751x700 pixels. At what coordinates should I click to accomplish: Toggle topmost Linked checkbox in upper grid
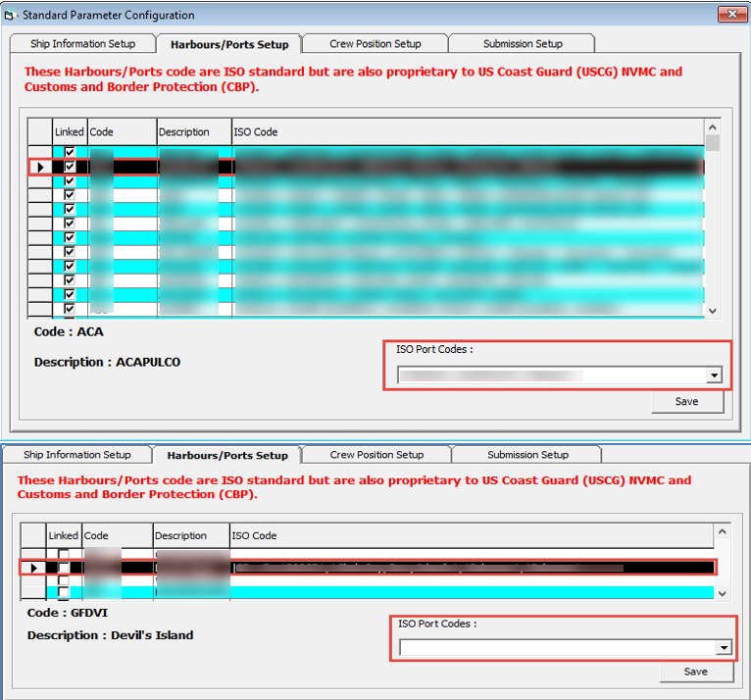(70, 152)
